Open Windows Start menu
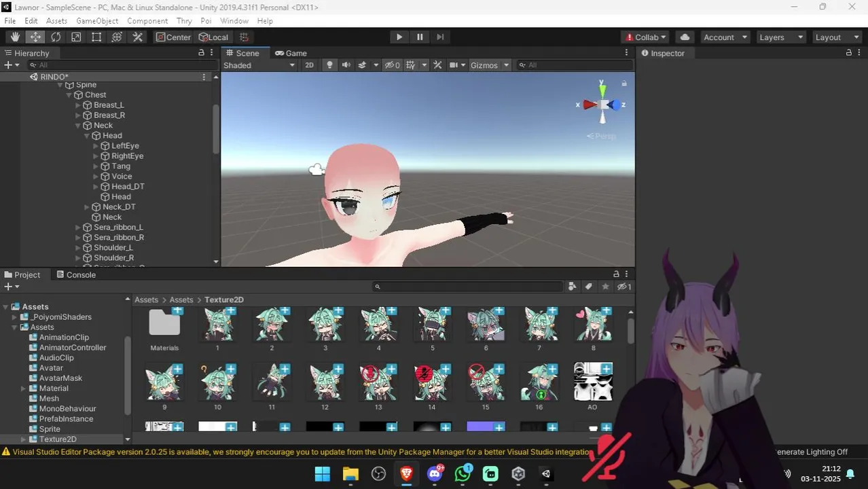The height and width of the screenshot is (489, 868). pyautogui.click(x=323, y=474)
